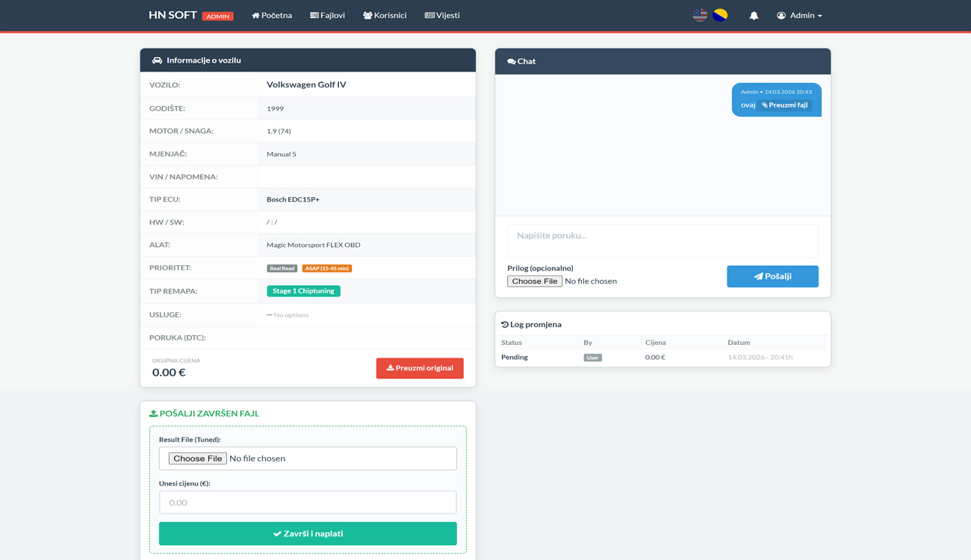
Task: Go to the Fajlovi page
Action: pyautogui.click(x=327, y=16)
